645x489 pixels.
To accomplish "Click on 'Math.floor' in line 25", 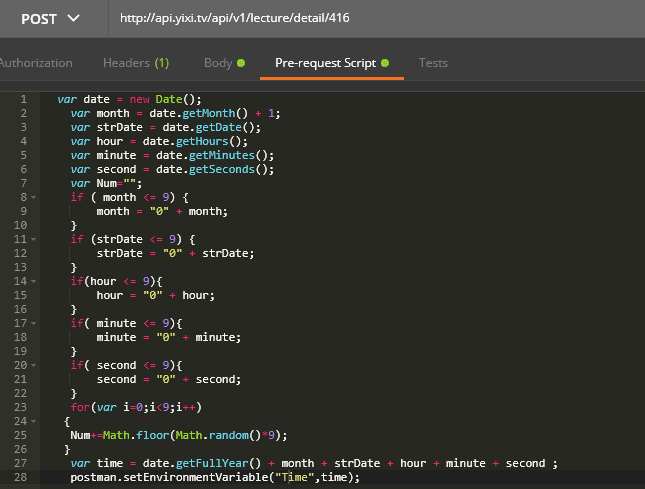I will click(x=136, y=436).
